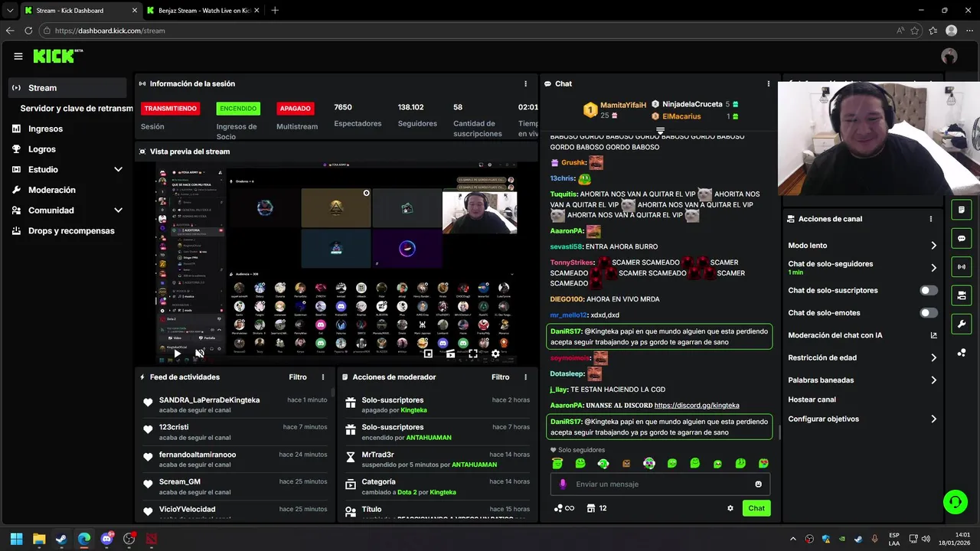Open Feed de actividades three-dot menu
980x551 pixels.
click(x=323, y=377)
